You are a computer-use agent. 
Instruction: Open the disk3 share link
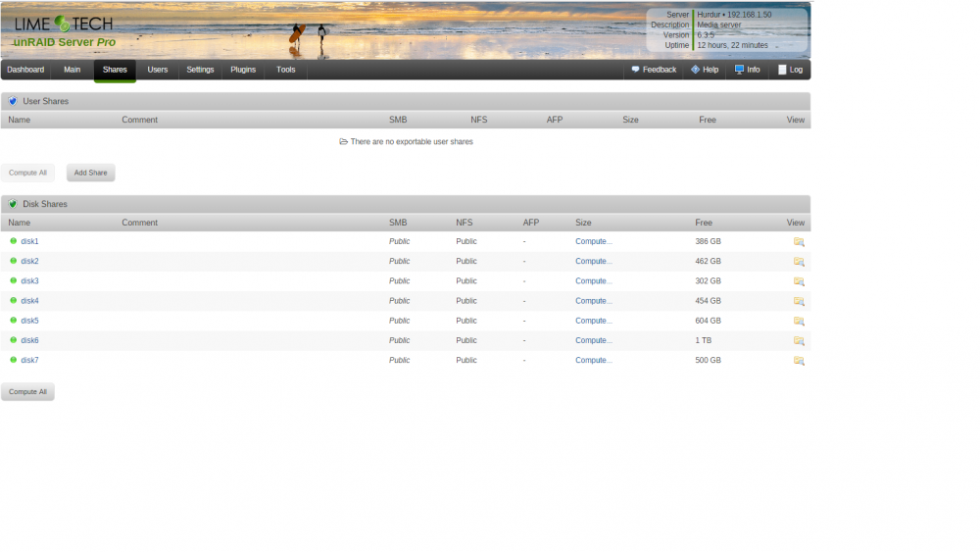click(x=29, y=281)
